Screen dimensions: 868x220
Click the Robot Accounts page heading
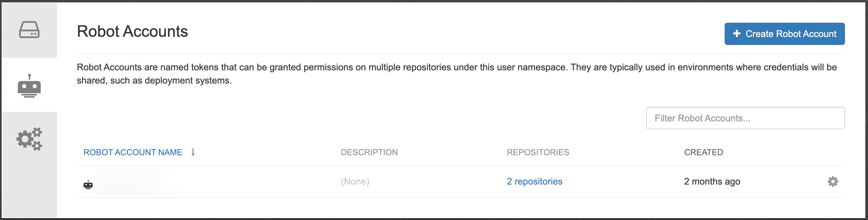132,31
